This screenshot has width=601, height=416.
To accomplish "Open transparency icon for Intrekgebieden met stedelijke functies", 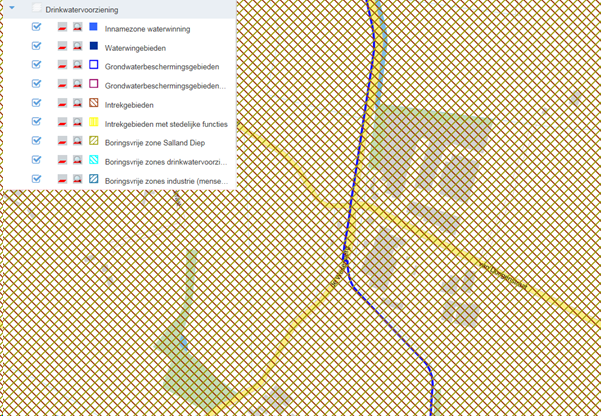I will click(62, 122).
